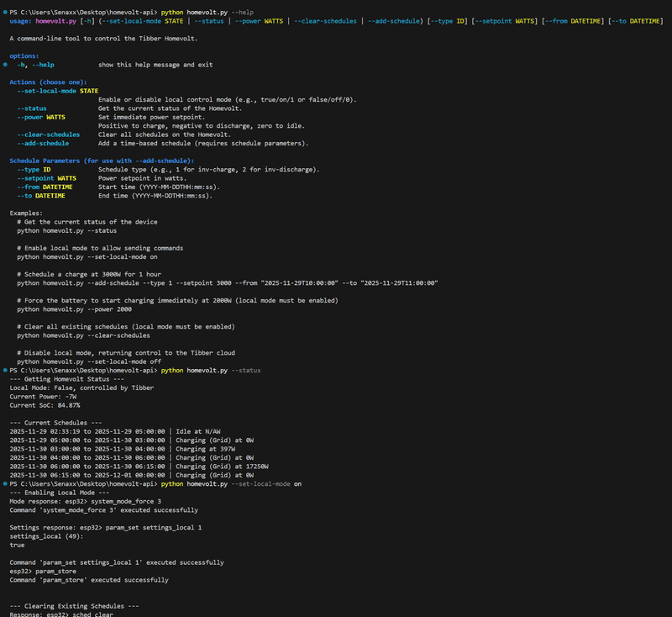672x617 pixels.
Task: Click the "--add-schedule" option under Actions
Action: pos(43,143)
